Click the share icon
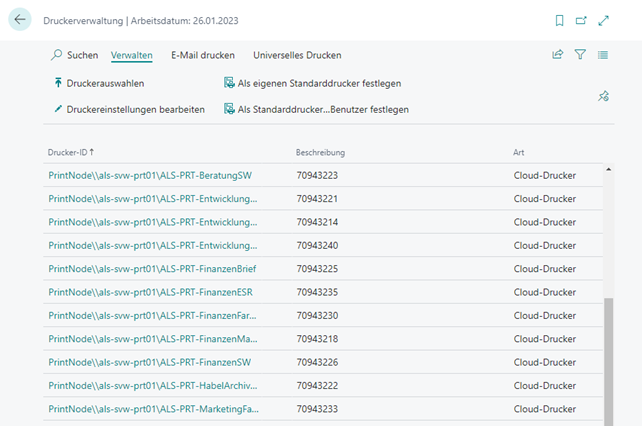Image resolution: width=642 pixels, height=426 pixels. pos(558,55)
